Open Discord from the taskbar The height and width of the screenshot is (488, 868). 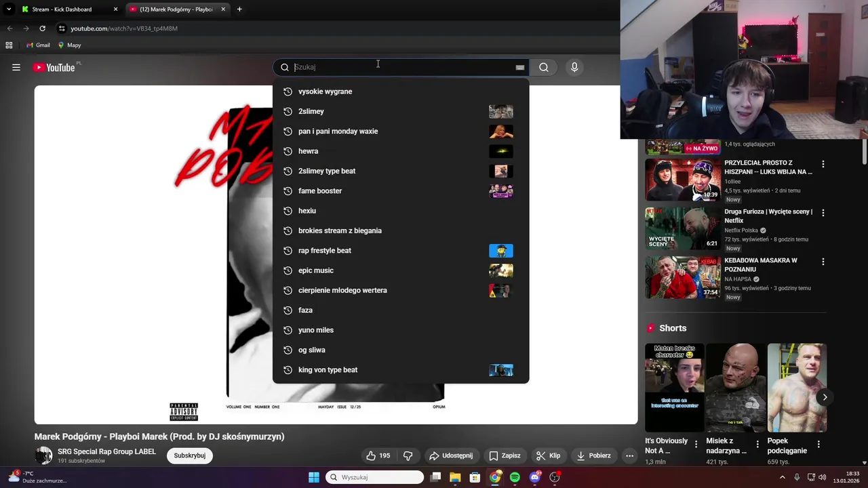point(535,477)
